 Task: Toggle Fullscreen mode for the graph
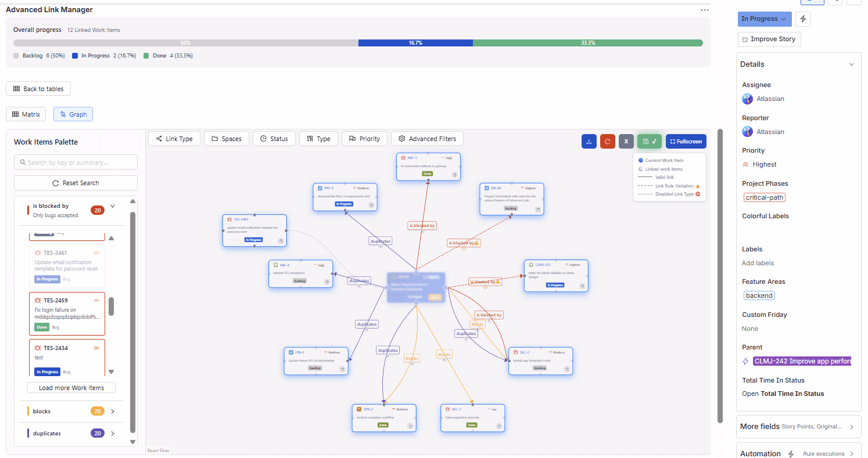[x=686, y=141]
